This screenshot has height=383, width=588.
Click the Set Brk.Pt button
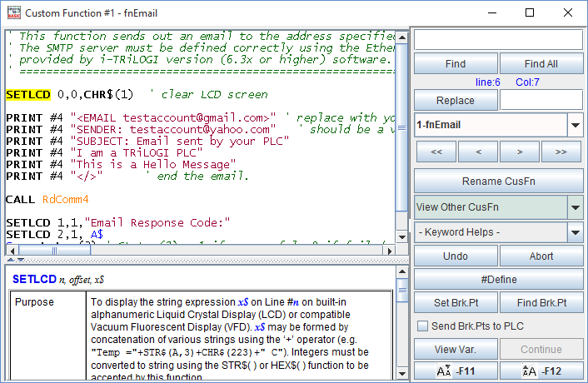tap(456, 303)
